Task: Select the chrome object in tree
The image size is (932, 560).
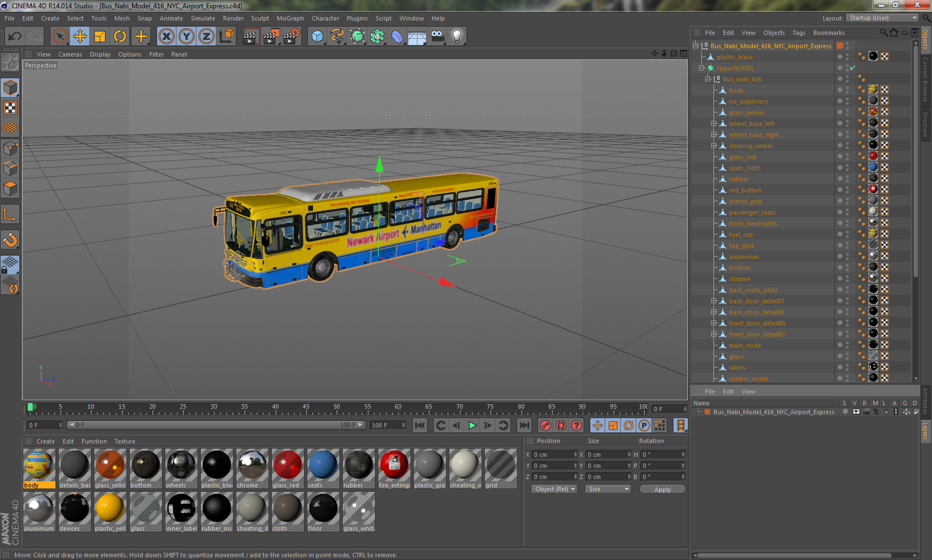Action: click(x=739, y=279)
